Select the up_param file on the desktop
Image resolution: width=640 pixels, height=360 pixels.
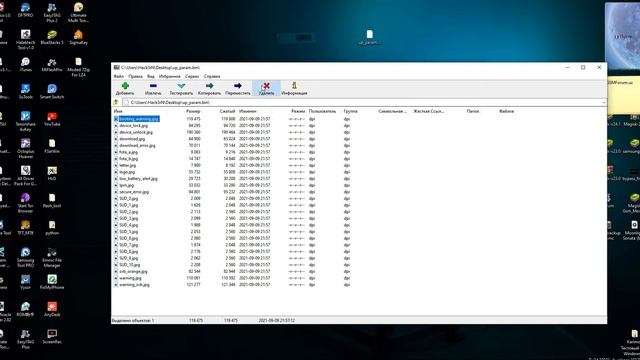tap(369, 37)
